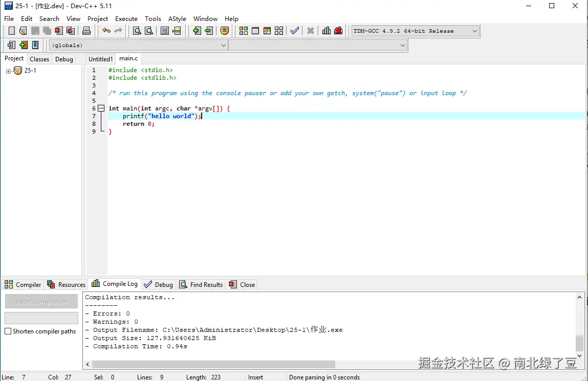This screenshot has height=381, width=588.
Task: Open the Search menu
Action: pos(49,18)
